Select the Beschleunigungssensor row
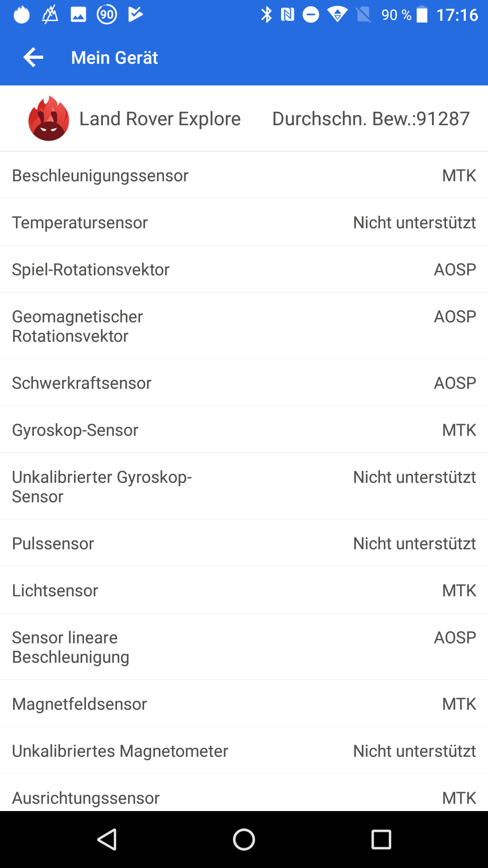 (x=244, y=175)
